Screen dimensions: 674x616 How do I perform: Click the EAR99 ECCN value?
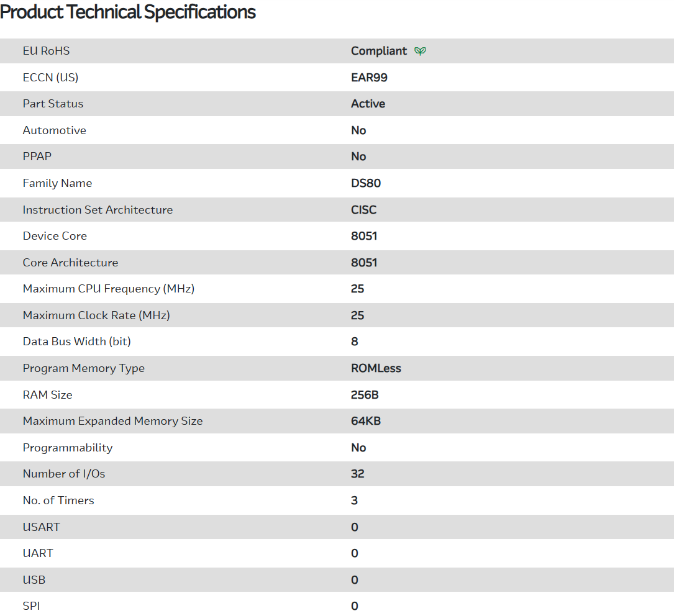click(370, 78)
